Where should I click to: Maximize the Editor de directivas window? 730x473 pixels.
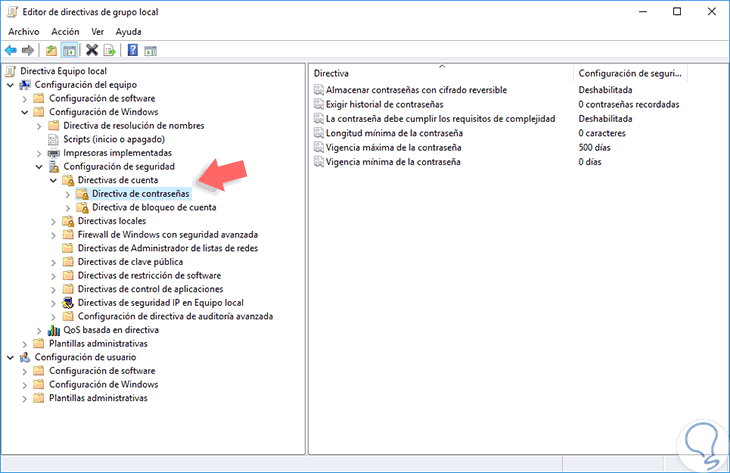(677, 12)
